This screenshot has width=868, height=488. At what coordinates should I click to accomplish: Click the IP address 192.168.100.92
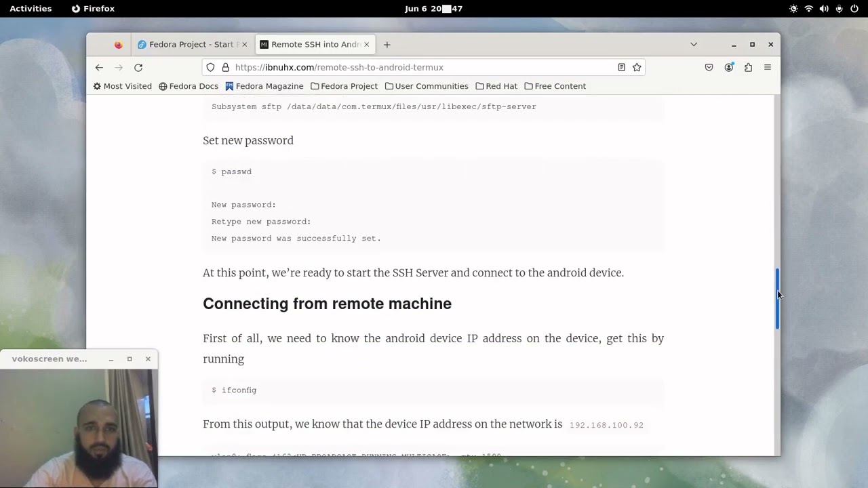[x=606, y=425]
